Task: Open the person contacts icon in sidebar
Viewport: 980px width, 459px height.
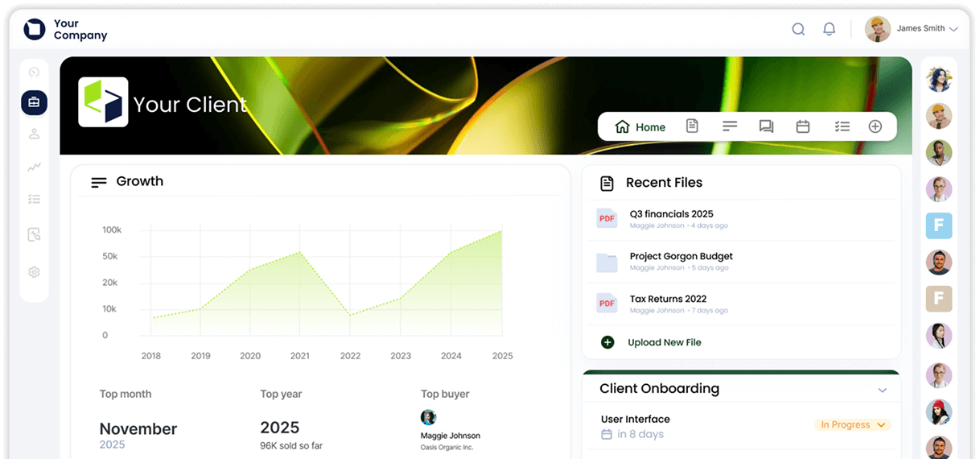Action: pyautogui.click(x=34, y=134)
